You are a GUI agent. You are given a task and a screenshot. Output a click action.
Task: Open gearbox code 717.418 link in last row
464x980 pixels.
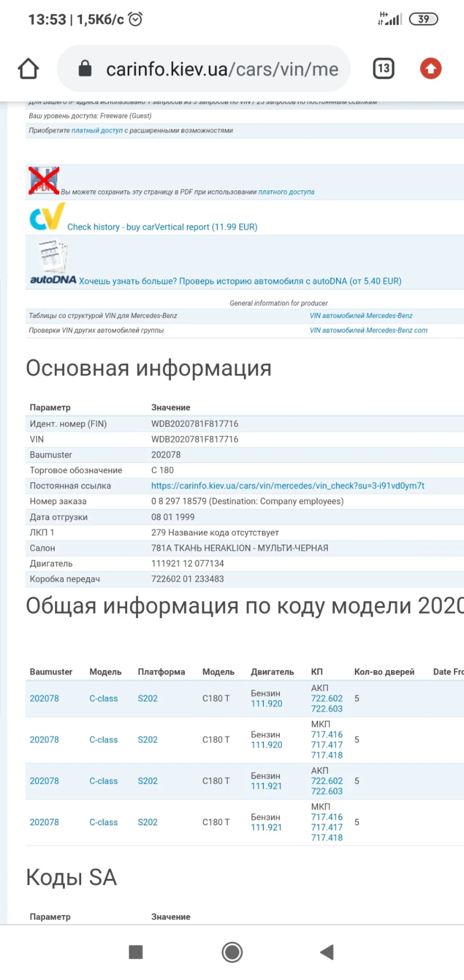(327, 837)
